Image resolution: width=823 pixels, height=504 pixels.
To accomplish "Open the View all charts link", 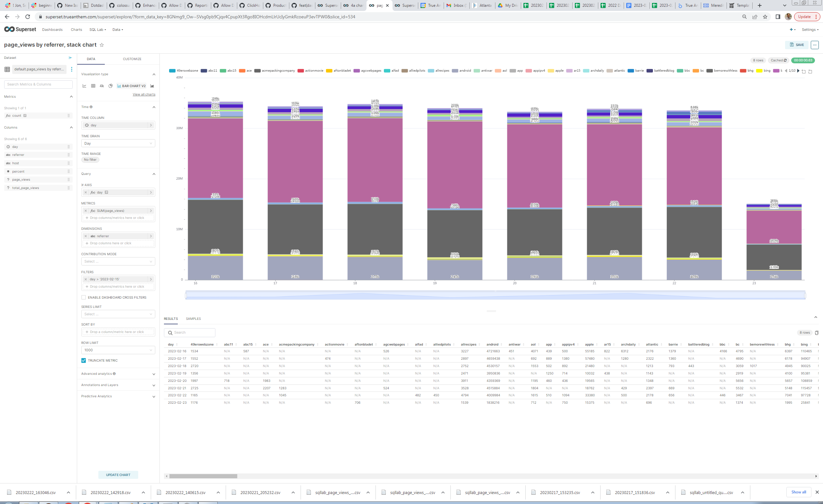I will point(144,94).
